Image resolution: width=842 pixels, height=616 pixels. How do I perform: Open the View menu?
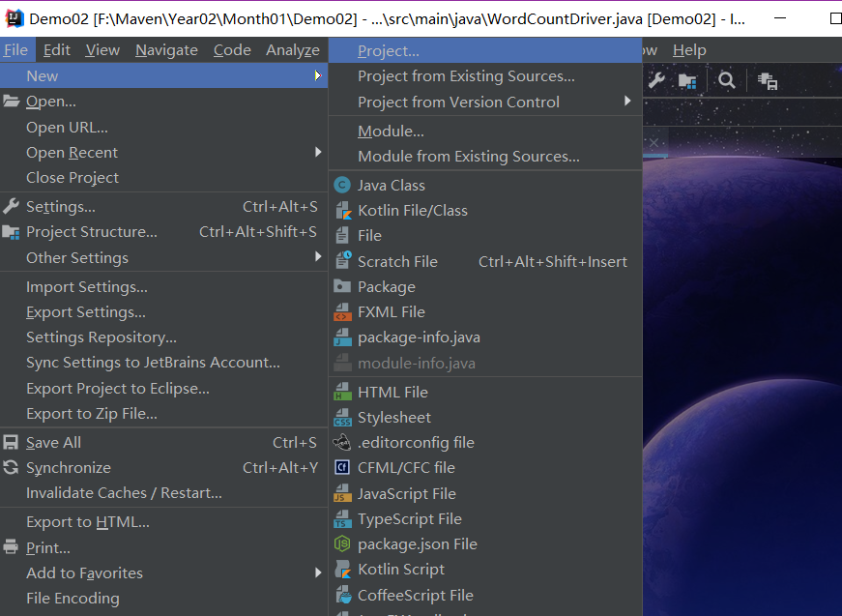(x=102, y=50)
